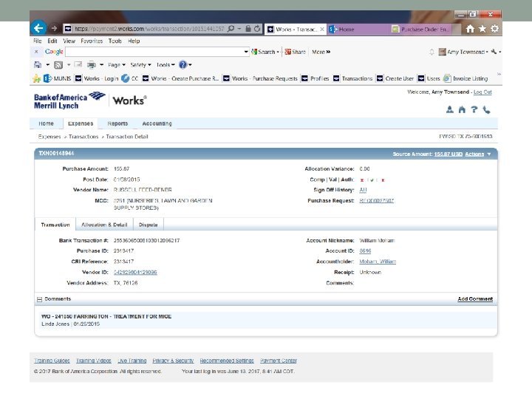This screenshot has width=532, height=399.
Task: Expand the Google toolbar More options
Action: coord(321,52)
